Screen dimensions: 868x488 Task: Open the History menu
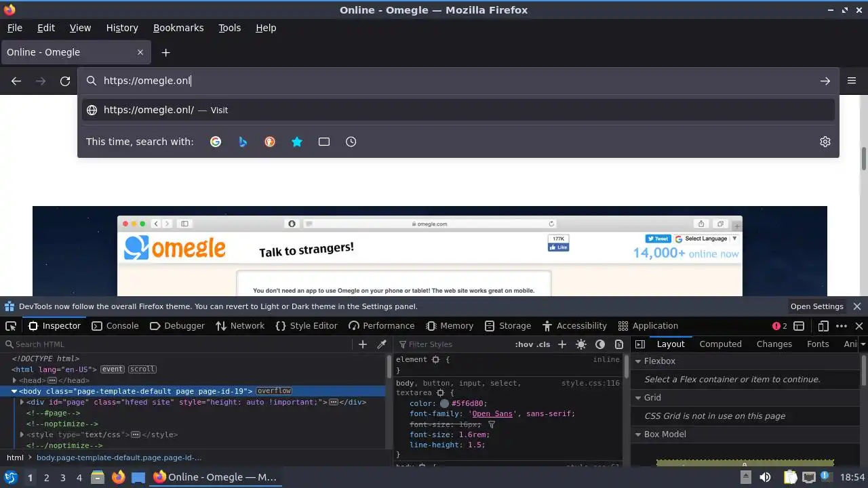point(122,28)
